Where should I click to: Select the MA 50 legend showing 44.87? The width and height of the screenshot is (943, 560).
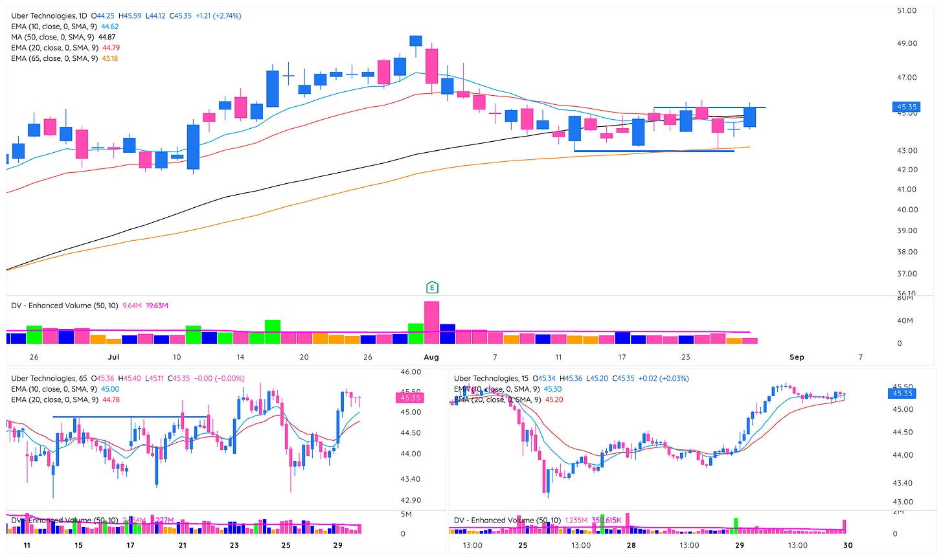click(x=63, y=37)
